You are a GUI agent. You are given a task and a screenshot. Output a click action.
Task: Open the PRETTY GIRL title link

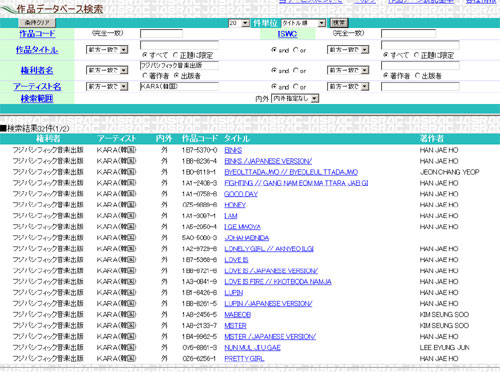click(244, 359)
